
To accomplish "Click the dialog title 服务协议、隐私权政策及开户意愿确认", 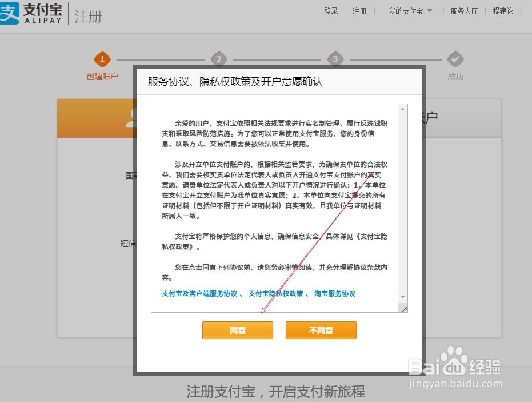I will 235,81.
